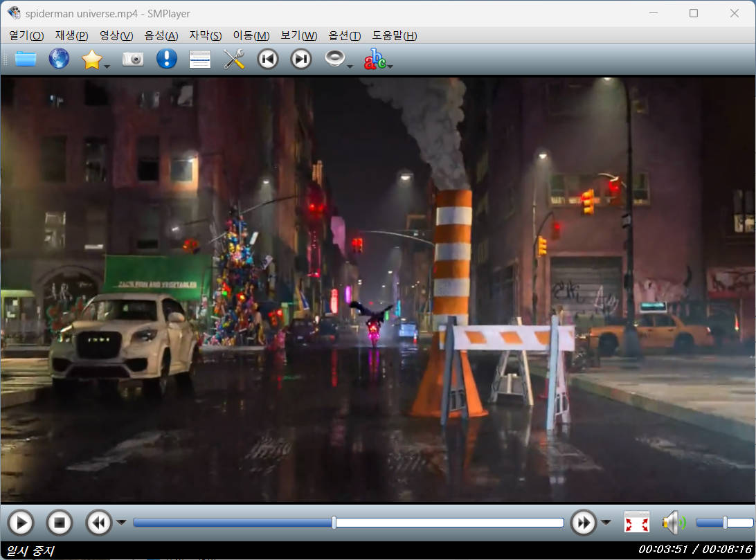756x560 pixels.
Task: Stop the video playback
Action: click(x=60, y=523)
